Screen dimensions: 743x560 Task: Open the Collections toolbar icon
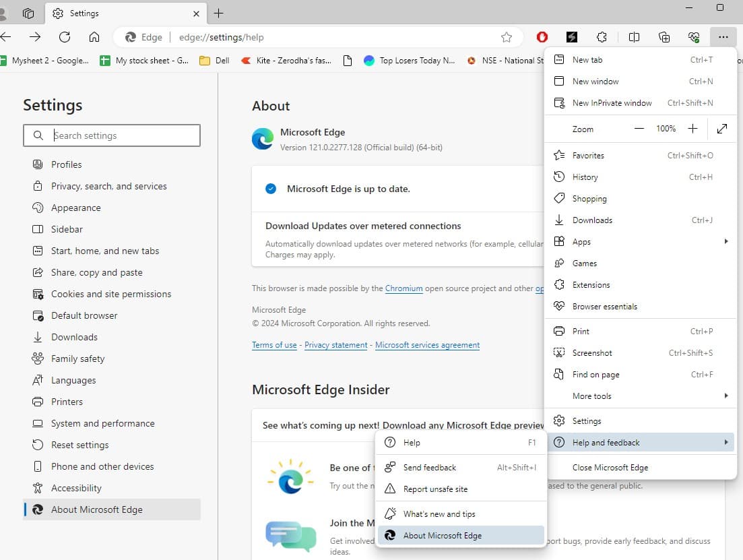click(664, 37)
